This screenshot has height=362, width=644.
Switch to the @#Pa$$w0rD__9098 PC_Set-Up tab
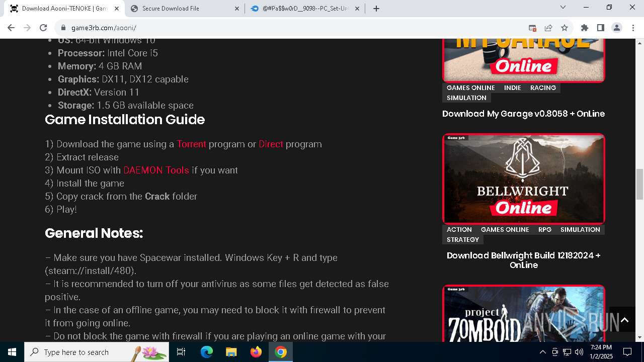click(305, 9)
